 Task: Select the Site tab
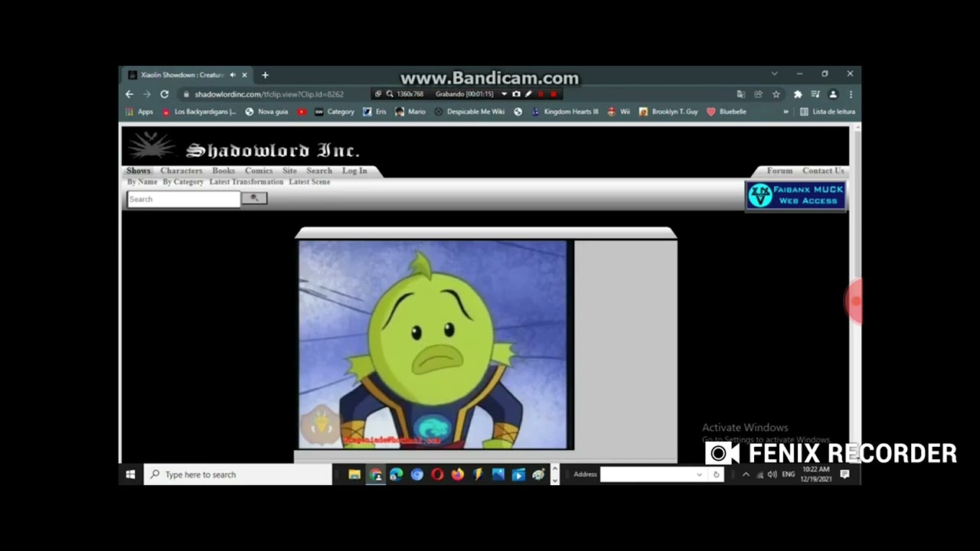(289, 171)
